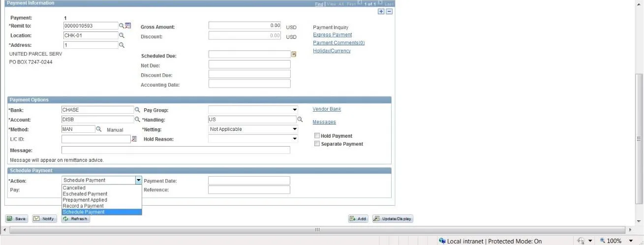This screenshot has height=245, width=644.
Task: Open the Express Payment link
Action: point(333,35)
